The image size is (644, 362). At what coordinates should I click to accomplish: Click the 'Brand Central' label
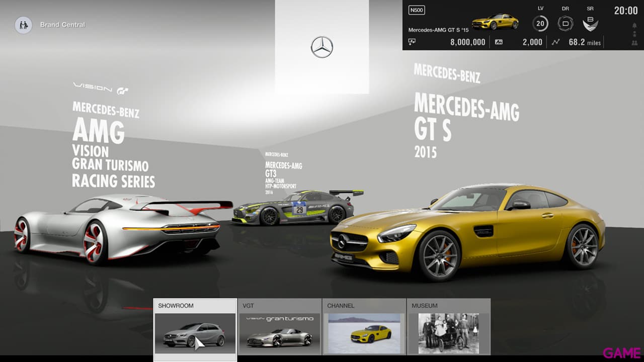[63, 25]
